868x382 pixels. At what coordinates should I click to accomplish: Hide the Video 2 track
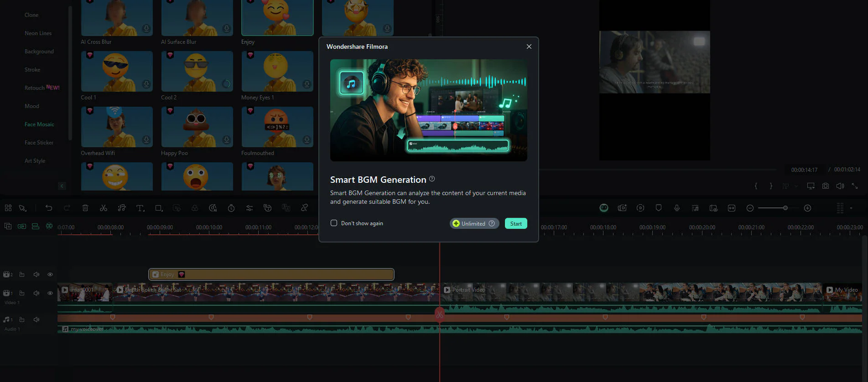point(50,274)
